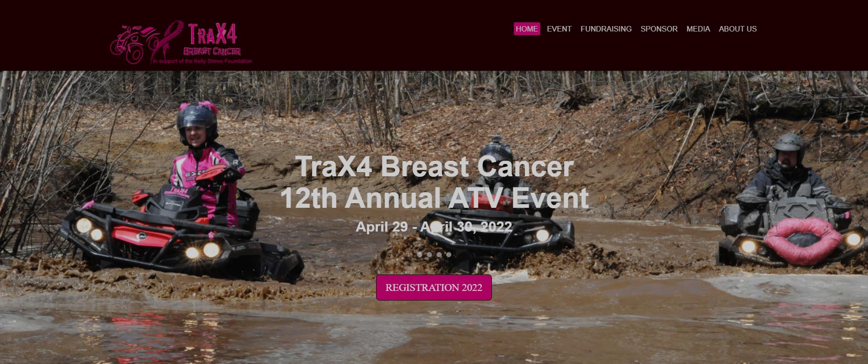
Task: Click the TraX4 logo wordmark
Action: click(x=213, y=35)
